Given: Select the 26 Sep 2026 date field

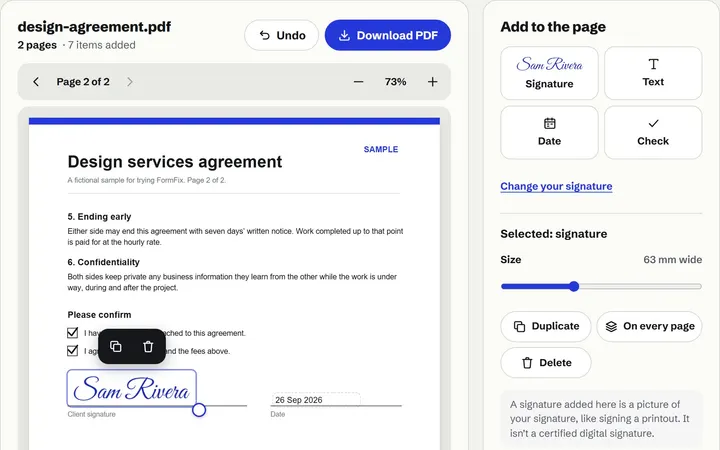Looking at the screenshot, I should 316,399.
